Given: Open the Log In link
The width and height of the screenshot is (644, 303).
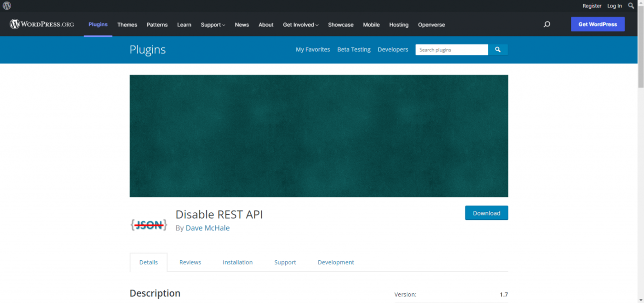Looking at the screenshot, I should 615,6.
